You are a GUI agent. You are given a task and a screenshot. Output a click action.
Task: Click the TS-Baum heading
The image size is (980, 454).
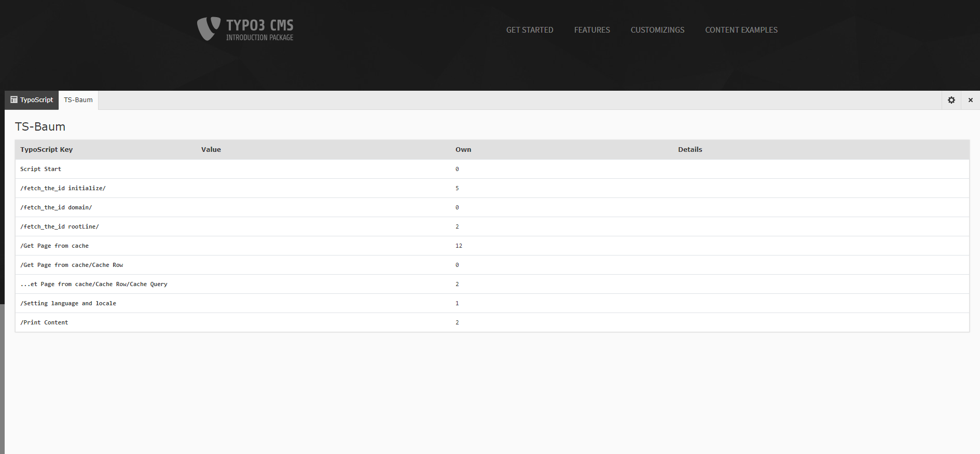(40, 127)
